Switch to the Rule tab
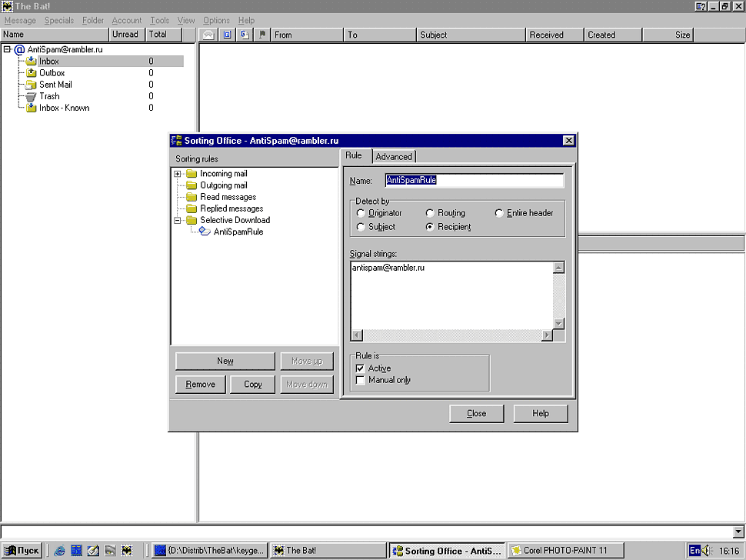Screen dimensions: 746x560 point(354,155)
